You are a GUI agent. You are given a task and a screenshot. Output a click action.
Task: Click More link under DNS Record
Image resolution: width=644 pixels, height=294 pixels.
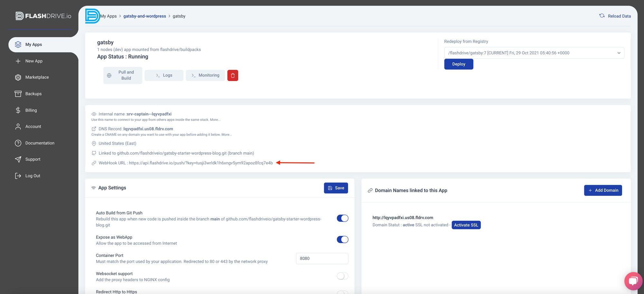point(227,135)
